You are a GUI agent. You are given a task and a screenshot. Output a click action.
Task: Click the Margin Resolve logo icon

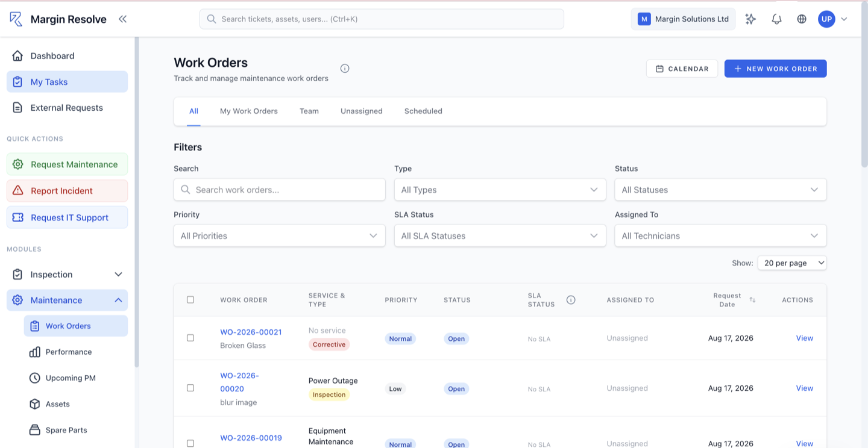(x=16, y=19)
